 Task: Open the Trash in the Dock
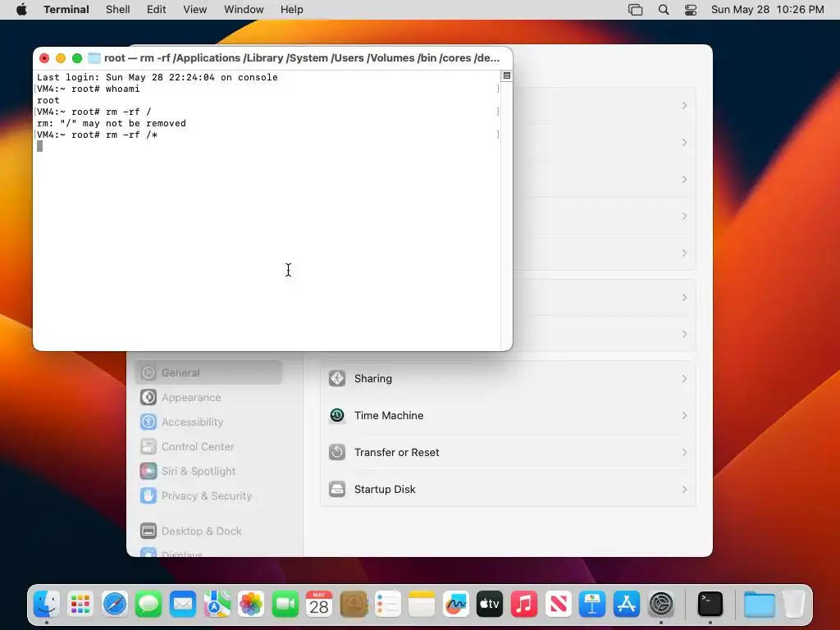point(794,605)
